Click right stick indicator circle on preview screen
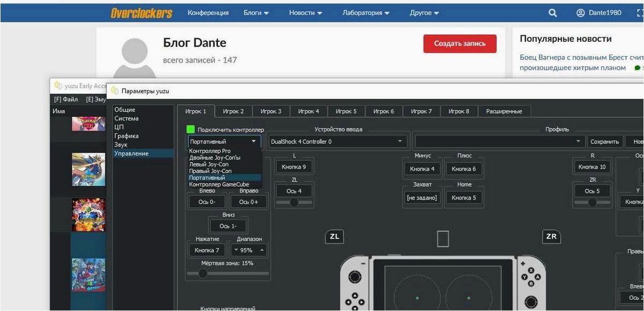The image size is (644, 311). click(468, 297)
